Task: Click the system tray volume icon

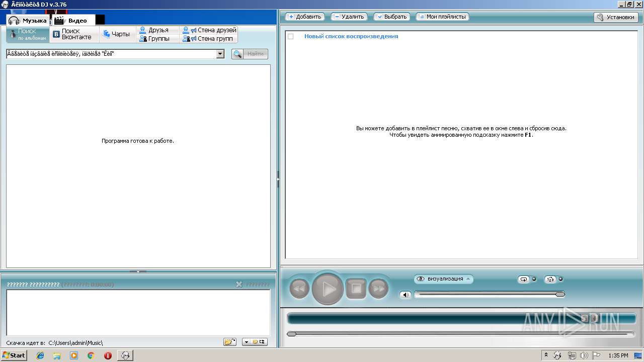Action: (584, 355)
